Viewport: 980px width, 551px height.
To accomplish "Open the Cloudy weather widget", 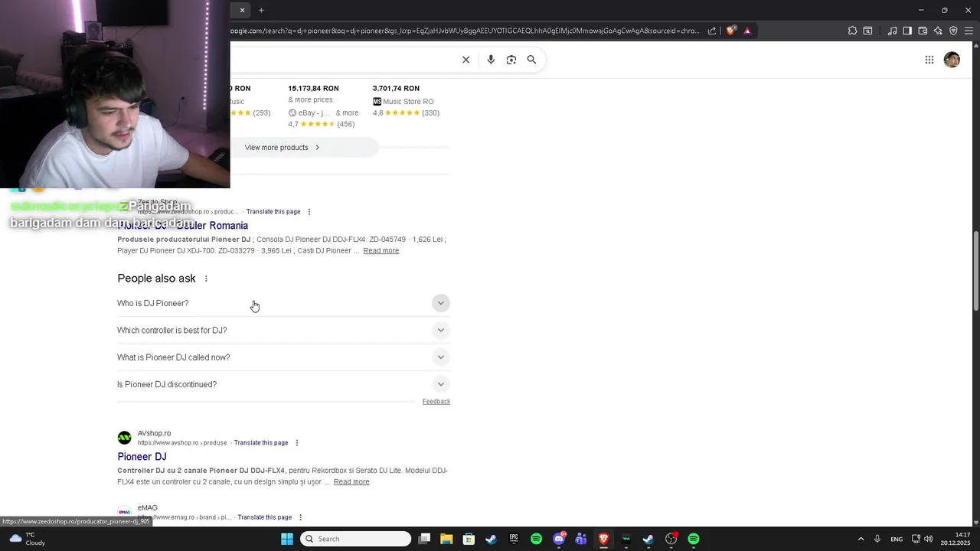I will [26, 539].
